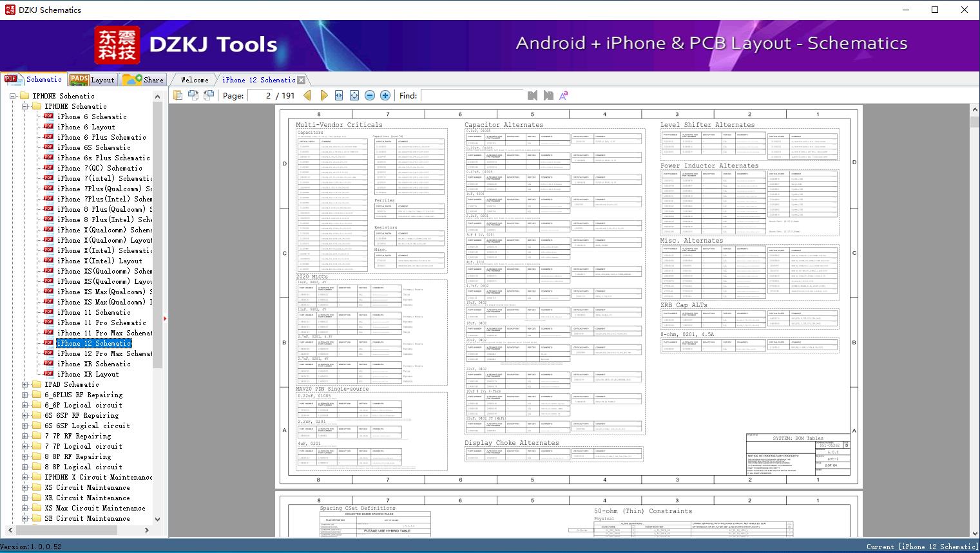Find the next search match
Viewport: 980px width, 553px height.
tap(548, 95)
